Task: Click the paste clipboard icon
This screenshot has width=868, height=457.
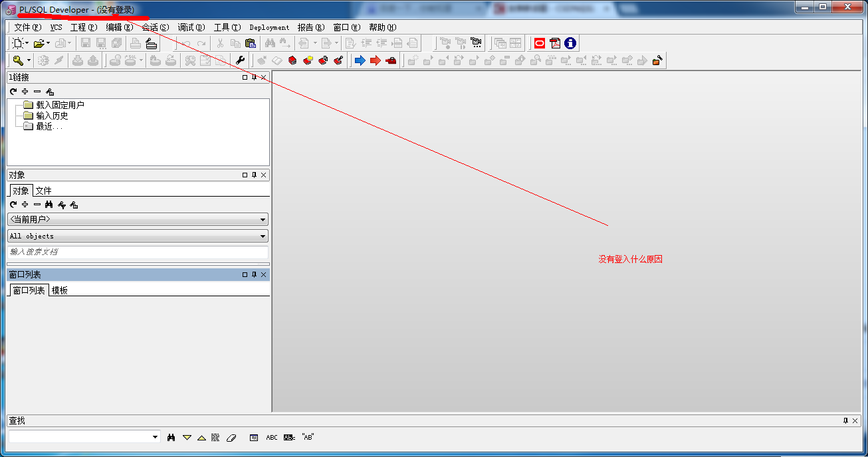Action: click(251, 43)
